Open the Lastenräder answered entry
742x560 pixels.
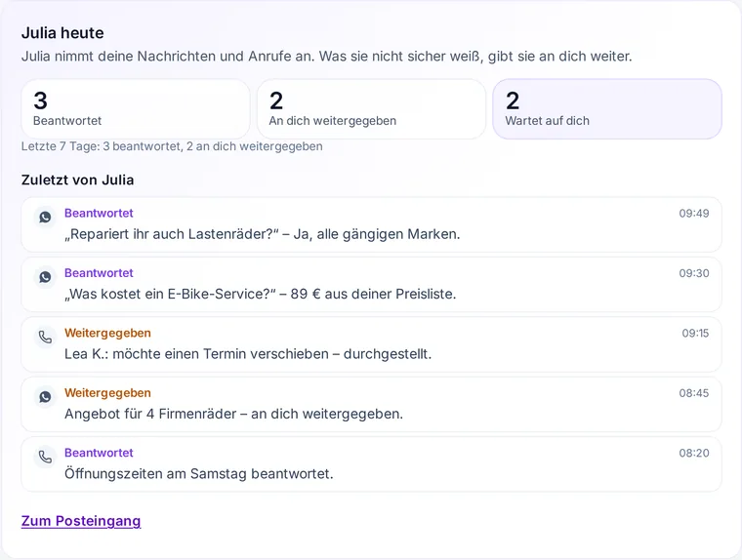tap(371, 224)
